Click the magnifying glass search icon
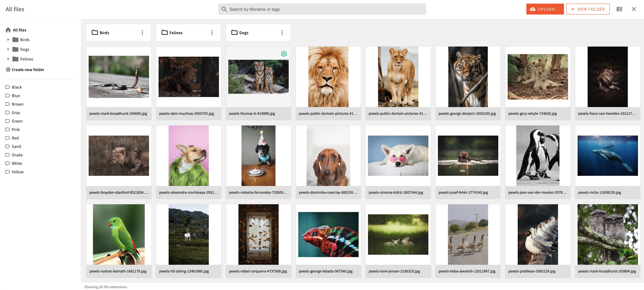Viewport: 644px width, 290px height. [224, 9]
